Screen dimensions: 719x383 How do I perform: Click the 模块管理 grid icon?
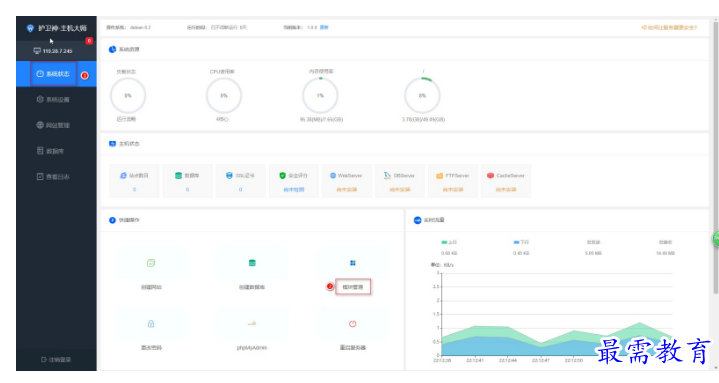353,263
